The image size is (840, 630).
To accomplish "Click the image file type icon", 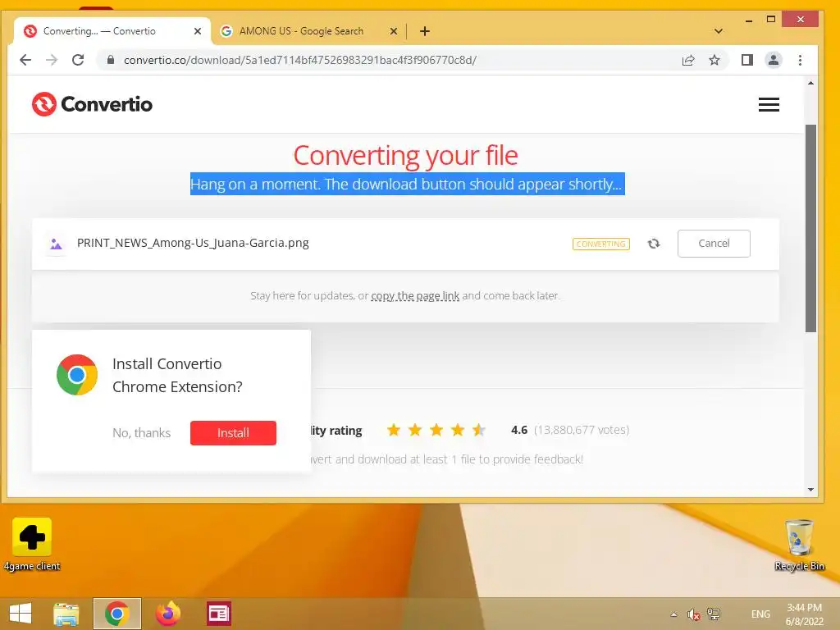I will pyautogui.click(x=56, y=244).
